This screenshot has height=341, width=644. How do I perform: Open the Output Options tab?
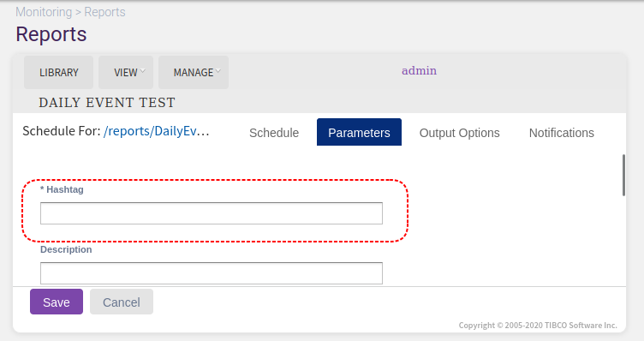point(459,133)
